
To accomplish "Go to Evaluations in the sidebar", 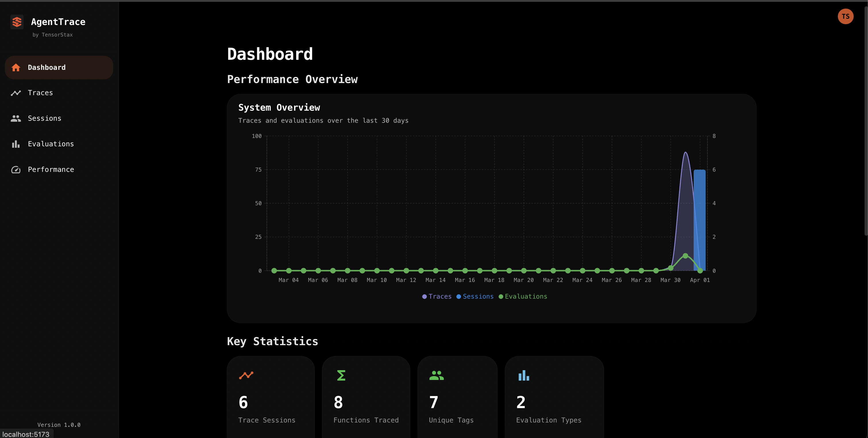I will pos(51,144).
